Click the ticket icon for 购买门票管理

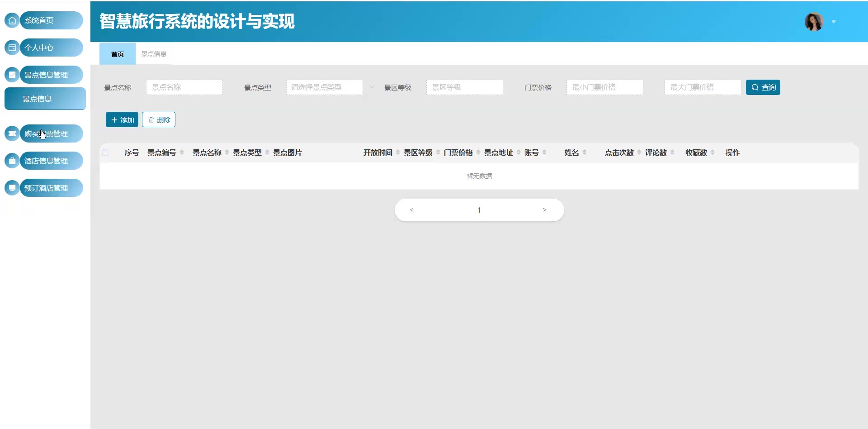[x=12, y=133]
